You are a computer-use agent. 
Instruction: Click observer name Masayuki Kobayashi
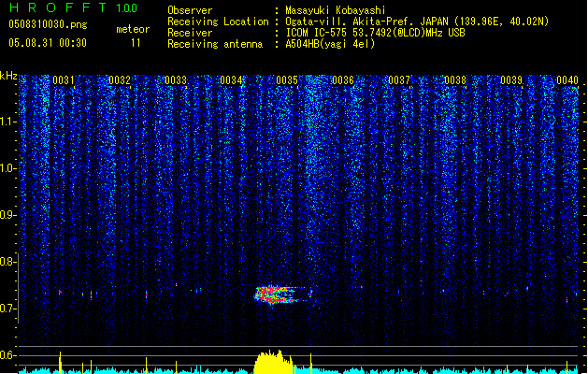336,10
